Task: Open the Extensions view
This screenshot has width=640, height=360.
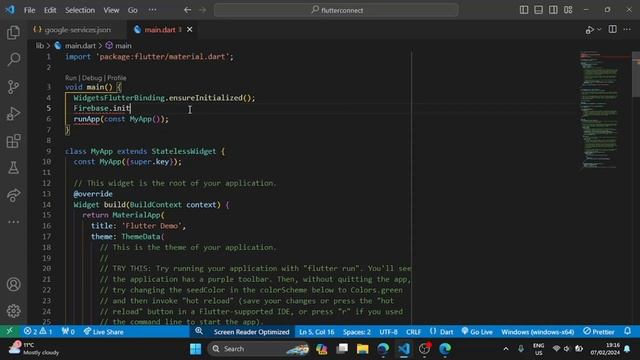Action: [x=13, y=141]
